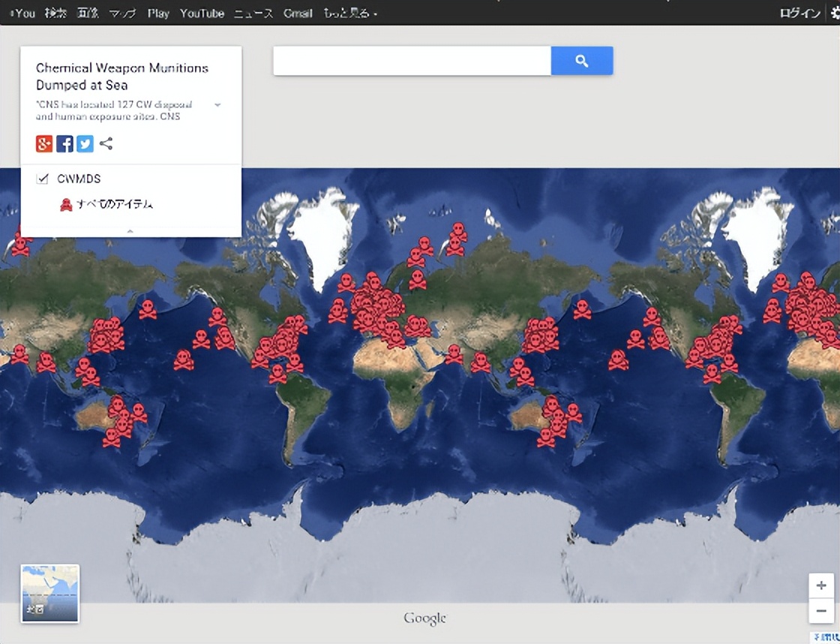This screenshot has width=840, height=644.
Task: Click the Google+ share icon
Action: [44, 143]
